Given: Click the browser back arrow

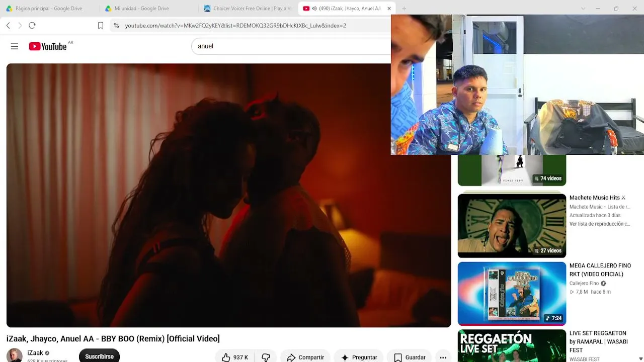Looking at the screenshot, I should click(x=8, y=26).
